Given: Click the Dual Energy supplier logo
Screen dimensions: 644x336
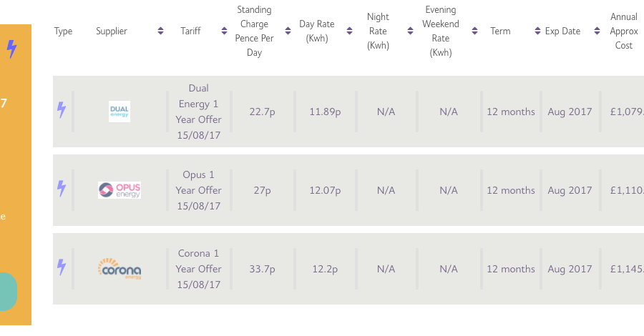Looking at the screenshot, I should click(x=119, y=112).
